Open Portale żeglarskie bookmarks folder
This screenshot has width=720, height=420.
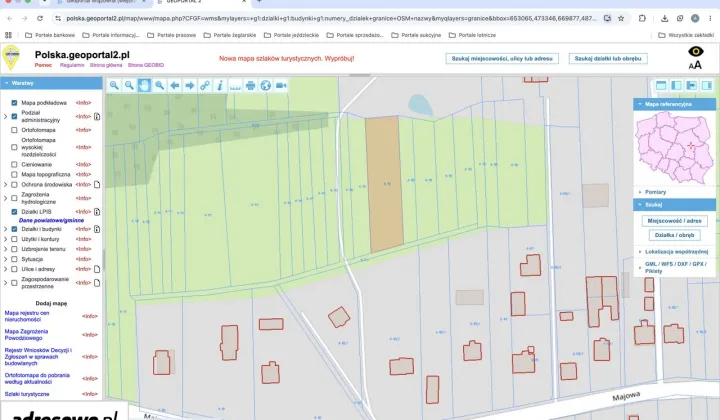[230, 35]
